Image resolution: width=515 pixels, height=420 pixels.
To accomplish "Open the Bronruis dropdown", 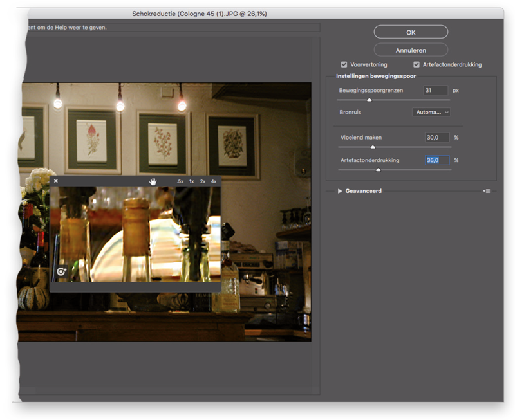I will (x=431, y=112).
